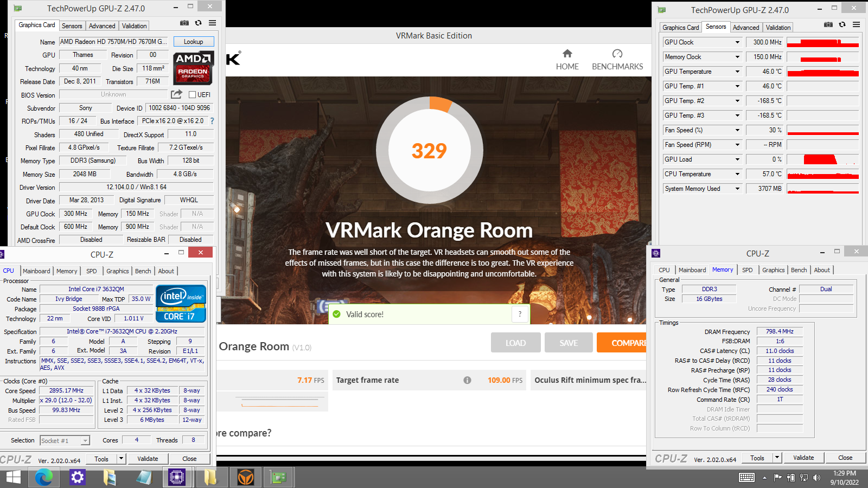The width and height of the screenshot is (868, 488).
Task: Open the hamburger menu in GPU-Z Sensors window
Action: tap(856, 24)
